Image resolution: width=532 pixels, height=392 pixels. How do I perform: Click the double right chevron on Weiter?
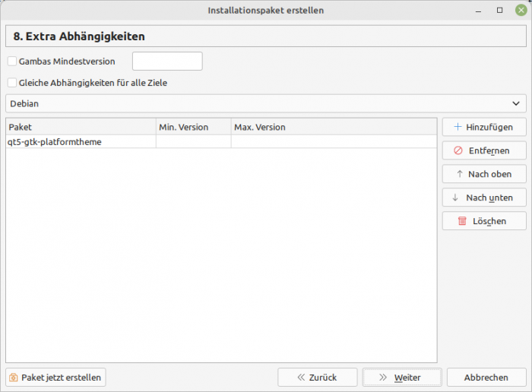(x=383, y=378)
